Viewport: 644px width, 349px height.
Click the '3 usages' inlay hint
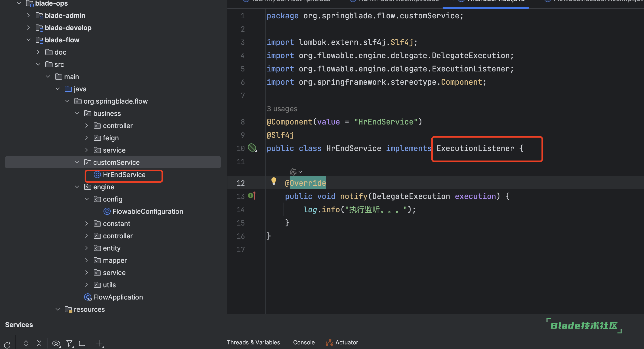[x=282, y=109]
